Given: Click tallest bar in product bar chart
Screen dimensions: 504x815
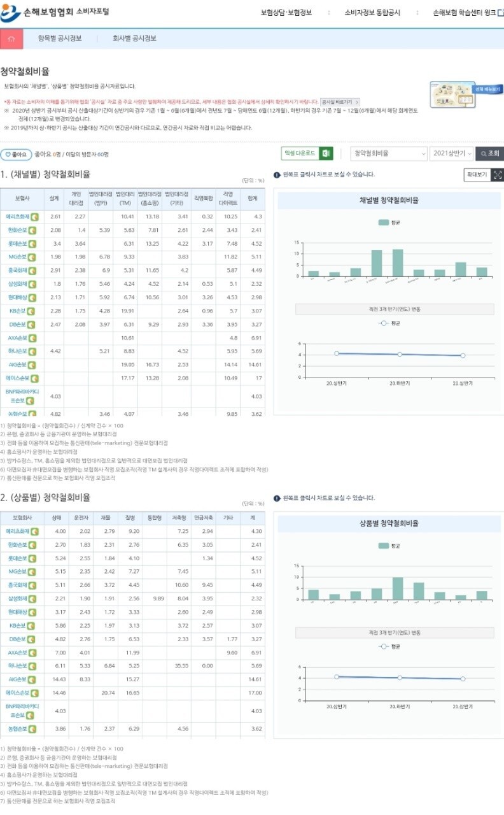Looking at the screenshot, I should coord(398,589).
